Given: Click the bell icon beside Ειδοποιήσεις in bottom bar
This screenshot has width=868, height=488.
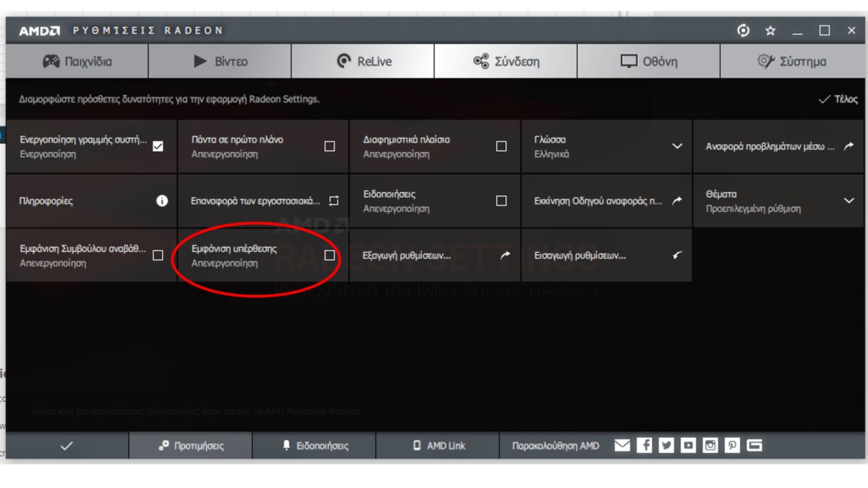Looking at the screenshot, I should pyautogui.click(x=287, y=446).
